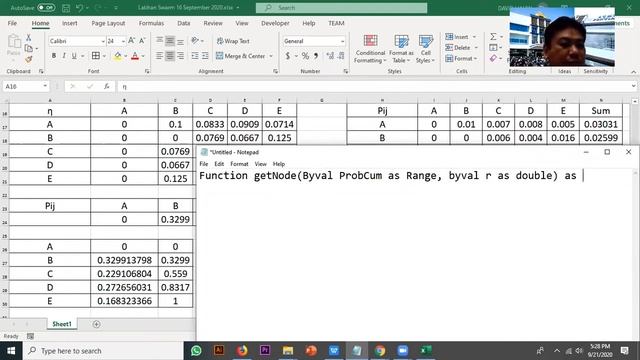The height and width of the screenshot is (360, 640).
Task: Click the Format Painter brush icon
Action: (29, 59)
